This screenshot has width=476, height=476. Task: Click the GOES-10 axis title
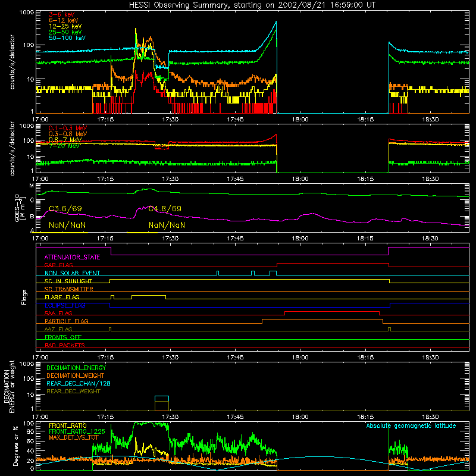pos(19,208)
